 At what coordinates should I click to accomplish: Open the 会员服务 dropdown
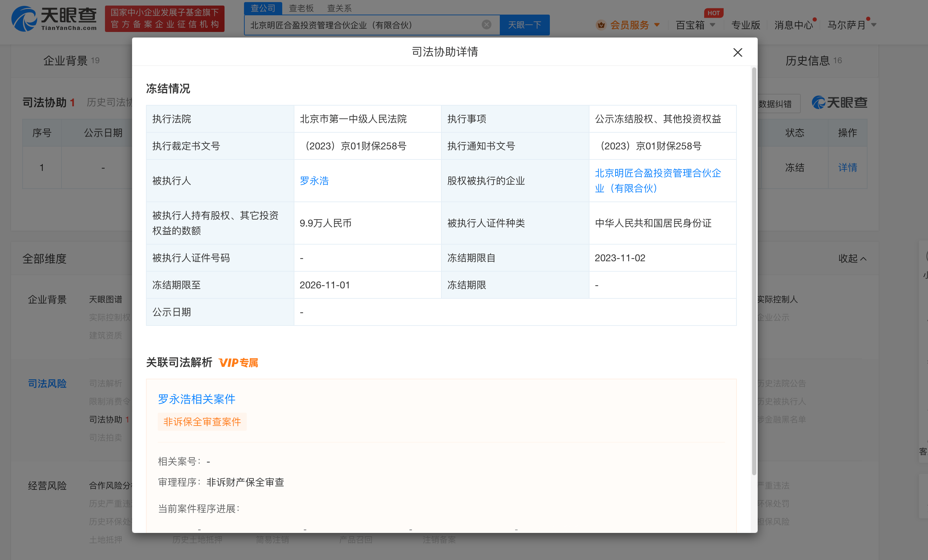[657, 25]
